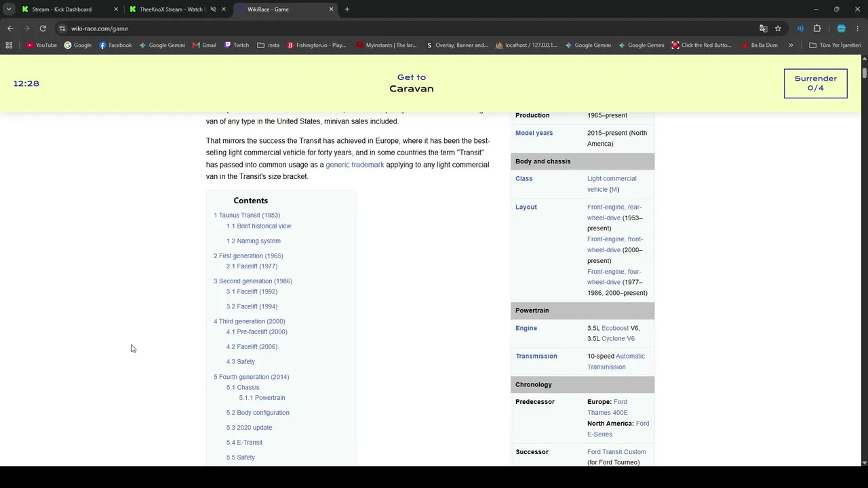Viewport: 868px width, 488px height.
Task: Open the Model years infobox link
Action: [x=534, y=133]
